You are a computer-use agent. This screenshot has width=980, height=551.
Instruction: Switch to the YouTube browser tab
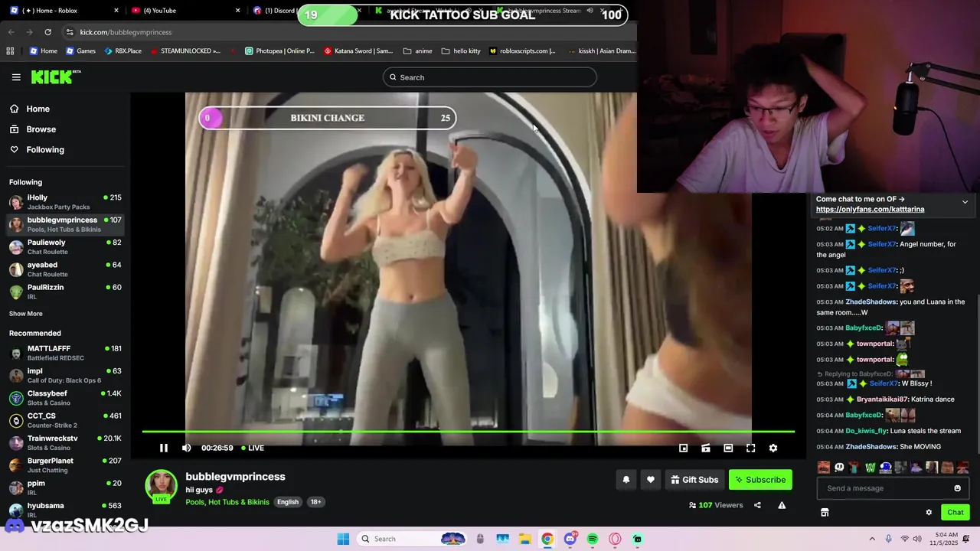coord(184,11)
